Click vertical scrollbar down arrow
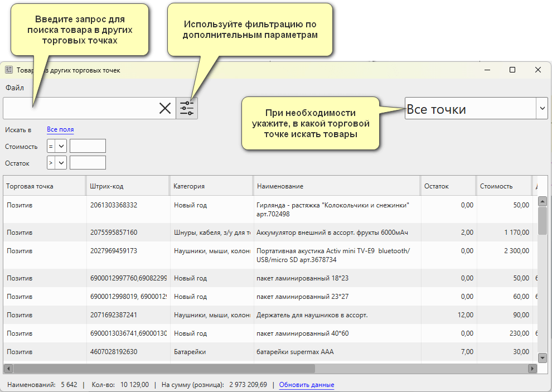The image size is (552, 392). (x=542, y=357)
